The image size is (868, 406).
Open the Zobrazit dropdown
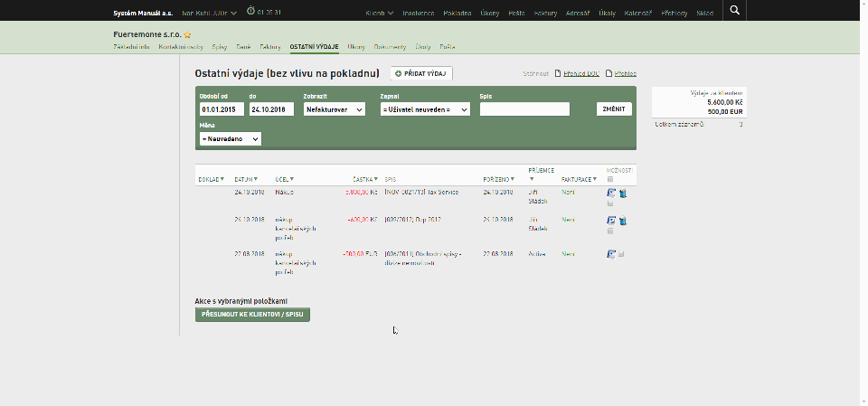pyautogui.click(x=335, y=109)
